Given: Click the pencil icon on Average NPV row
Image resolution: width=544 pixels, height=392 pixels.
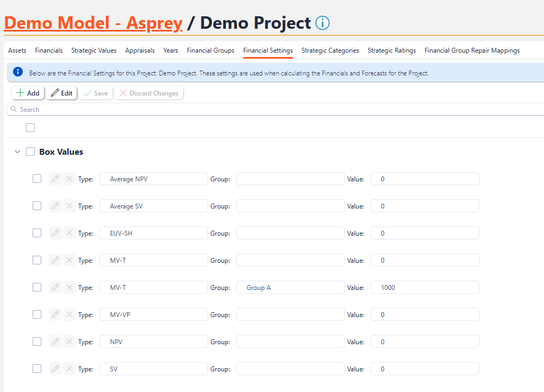Looking at the screenshot, I should (x=55, y=179).
